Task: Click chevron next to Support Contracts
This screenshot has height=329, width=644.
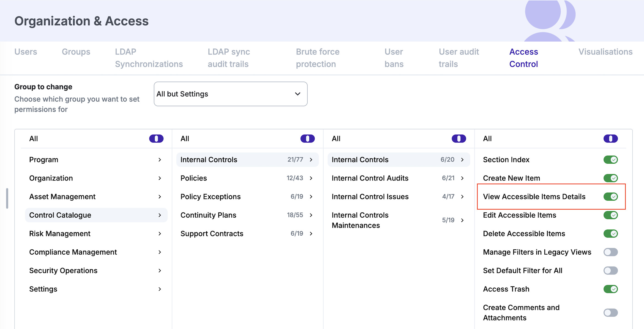Action: click(x=311, y=234)
